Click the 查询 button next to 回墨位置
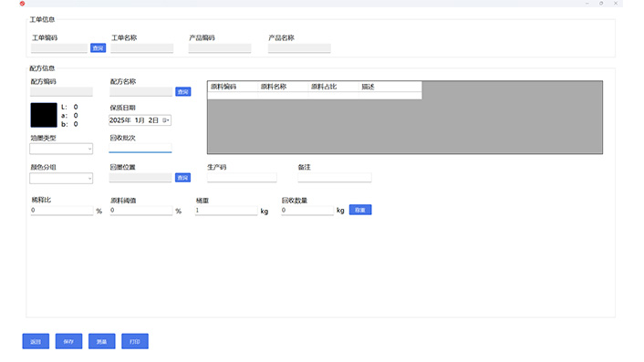Image resolution: width=644 pixels, height=362 pixels. (182, 177)
